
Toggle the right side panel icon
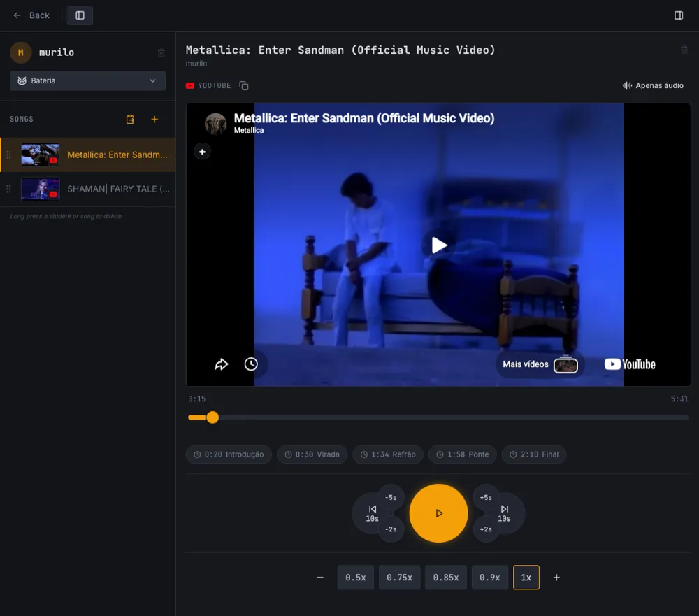[679, 15]
